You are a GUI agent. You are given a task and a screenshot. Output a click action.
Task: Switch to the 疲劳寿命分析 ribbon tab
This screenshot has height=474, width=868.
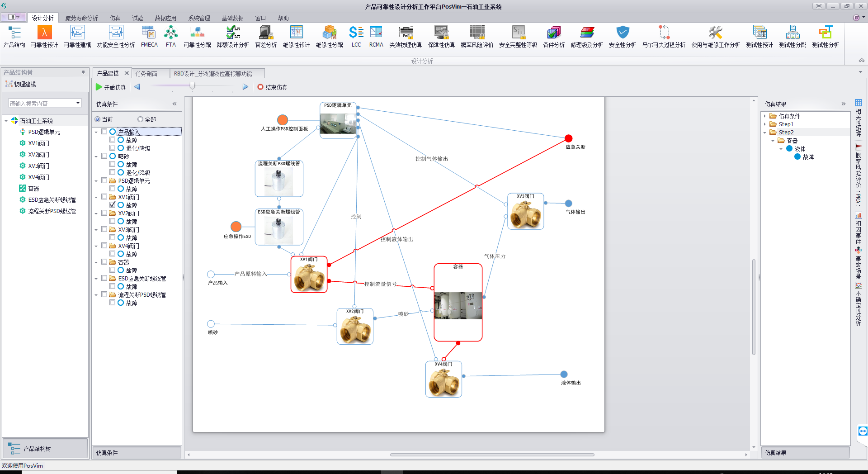[x=81, y=18]
